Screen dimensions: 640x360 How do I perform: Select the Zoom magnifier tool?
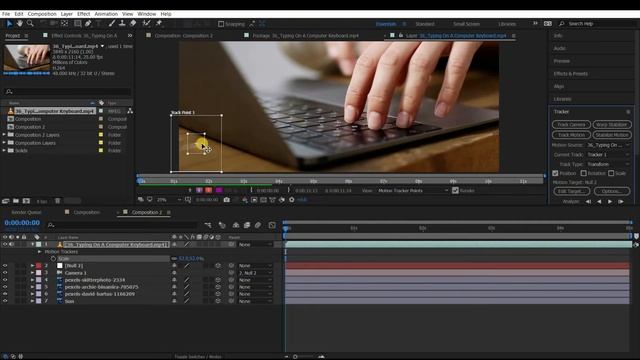pyautogui.click(x=30, y=24)
